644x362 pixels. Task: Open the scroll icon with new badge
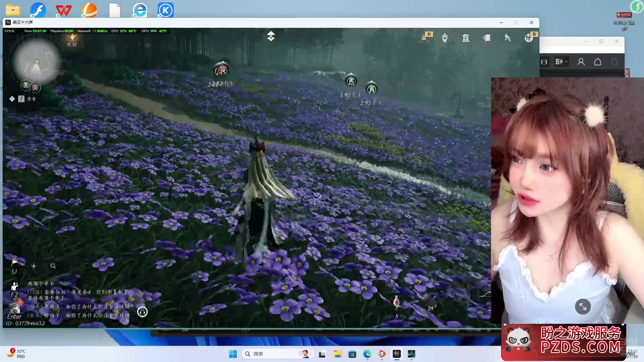(x=425, y=38)
